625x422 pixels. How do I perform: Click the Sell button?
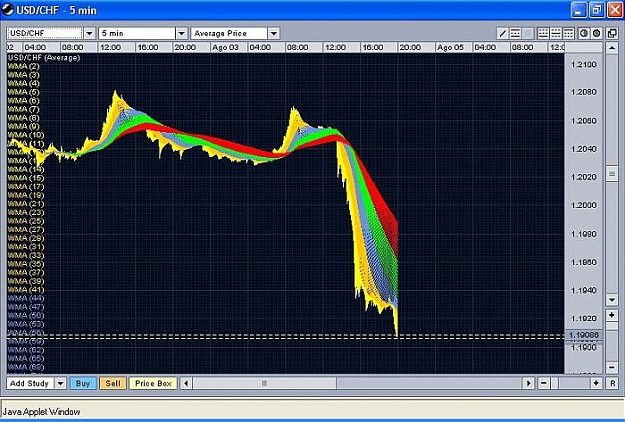tap(113, 383)
